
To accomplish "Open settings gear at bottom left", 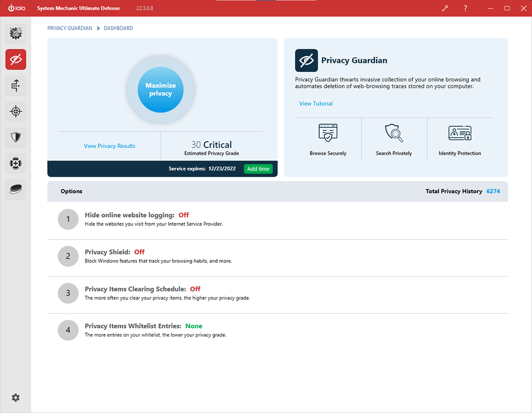I will coord(16,397).
